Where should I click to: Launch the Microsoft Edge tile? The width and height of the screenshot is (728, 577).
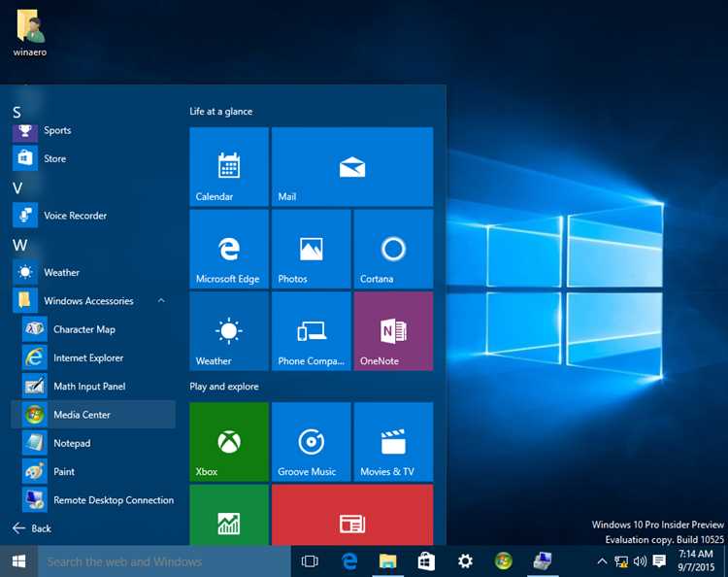(229, 249)
